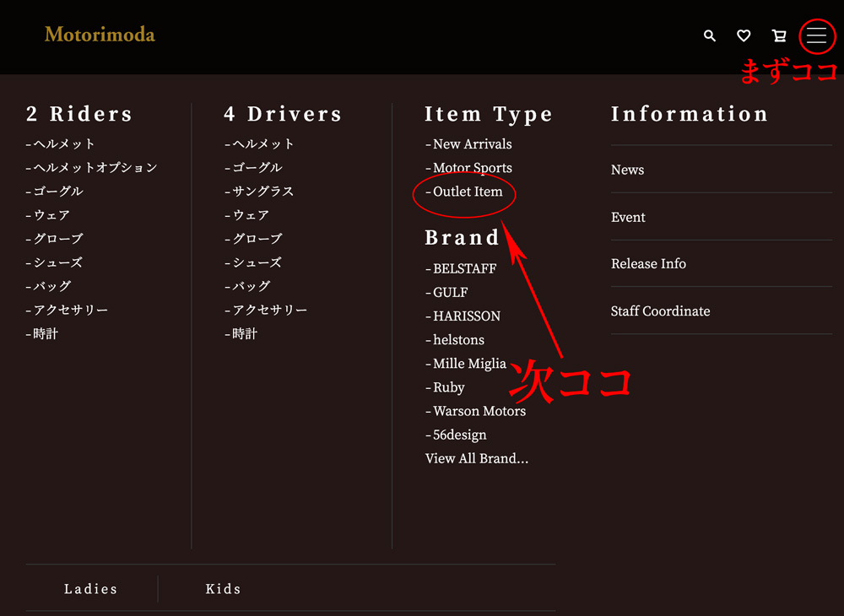Toggle the hamburger menu icon

coord(816,35)
